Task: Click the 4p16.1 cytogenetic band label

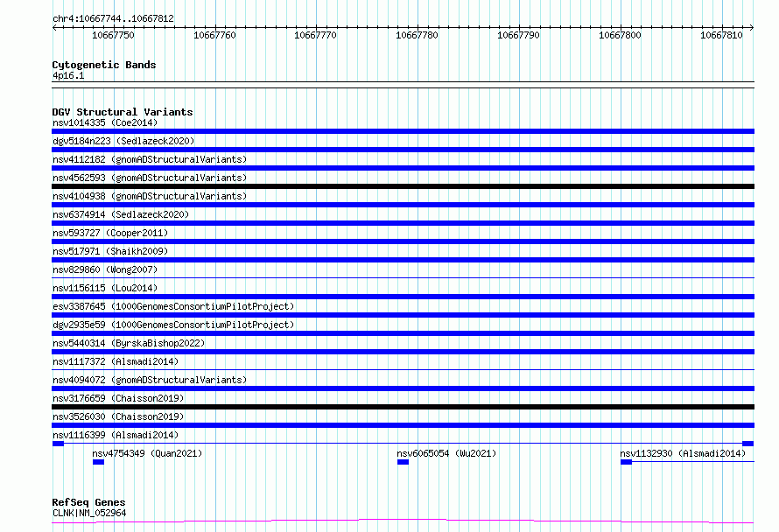Action: coord(68,75)
